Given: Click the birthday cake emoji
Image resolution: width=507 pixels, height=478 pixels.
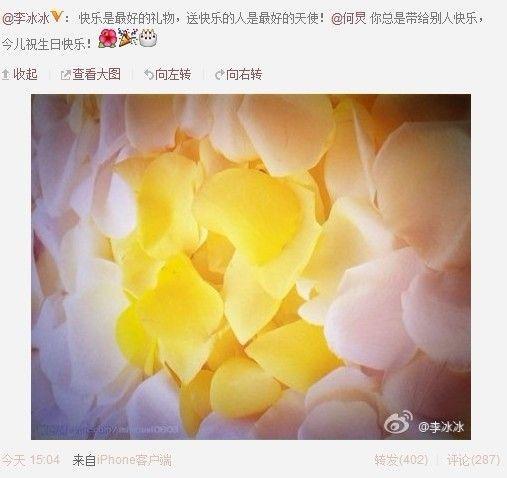Looking at the screenshot, I should point(148,38).
